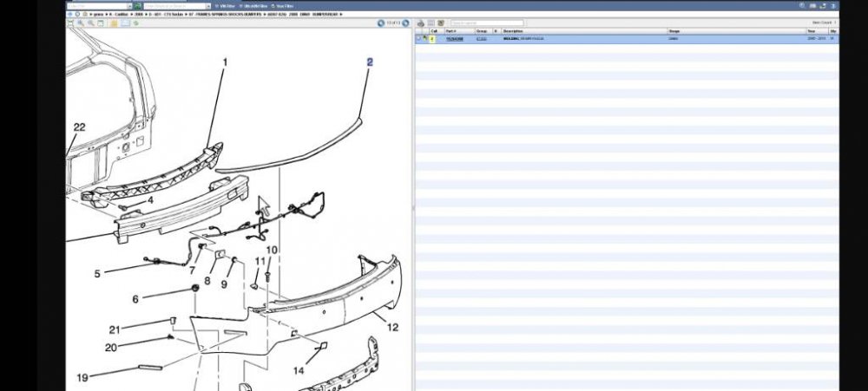This screenshot has height=391, width=868.
Task: Open the VIN entry dropdown arrow
Action: click(x=128, y=6)
